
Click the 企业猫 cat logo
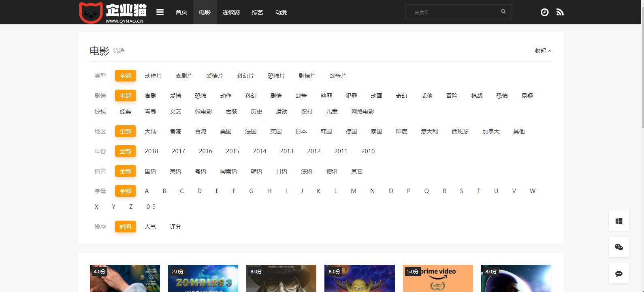pyautogui.click(x=112, y=12)
